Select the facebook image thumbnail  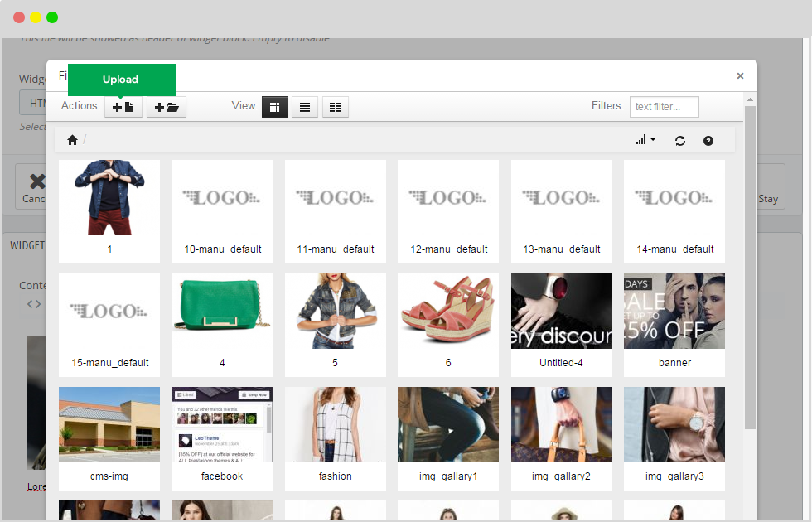222,424
